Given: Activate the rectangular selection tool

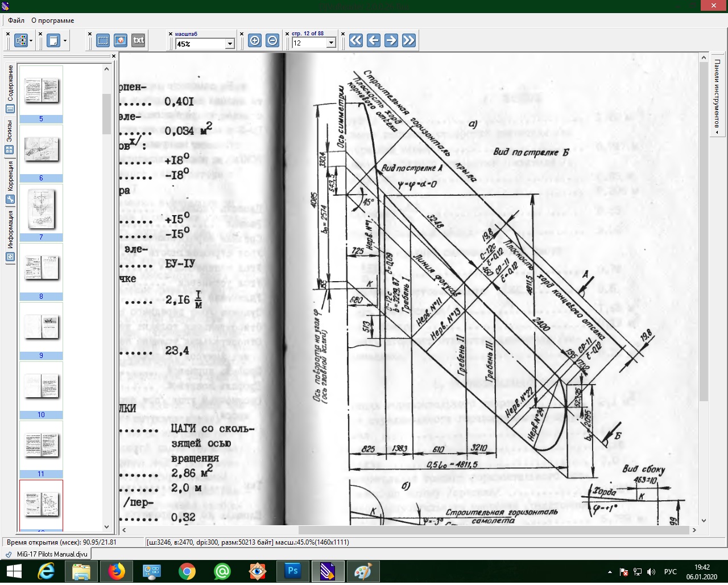Looking at the screenshot, I should coord(103,40).
